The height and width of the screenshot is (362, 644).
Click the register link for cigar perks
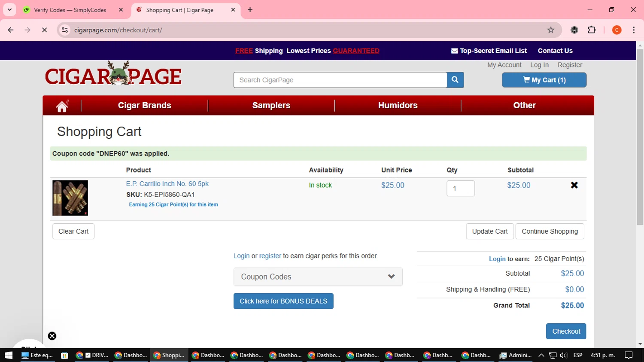point(270,256)
